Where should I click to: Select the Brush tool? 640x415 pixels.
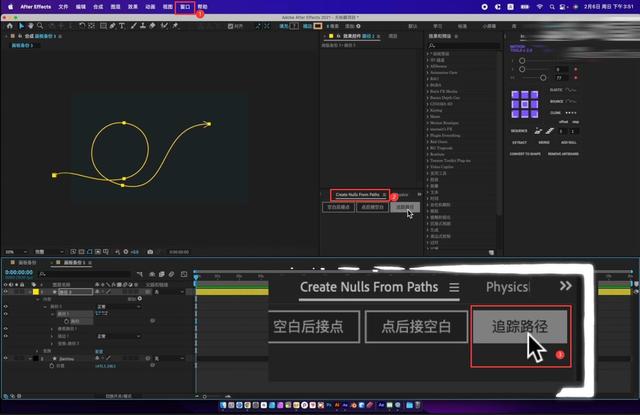(133, 26)
